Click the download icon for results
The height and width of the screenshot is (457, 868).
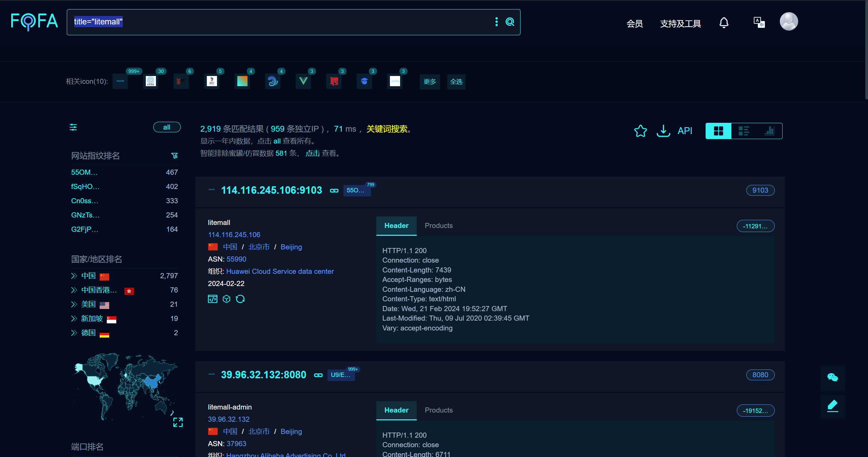663,131
